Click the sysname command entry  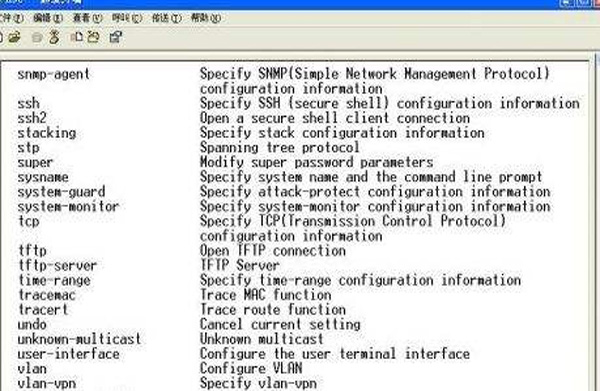(43, 178)
